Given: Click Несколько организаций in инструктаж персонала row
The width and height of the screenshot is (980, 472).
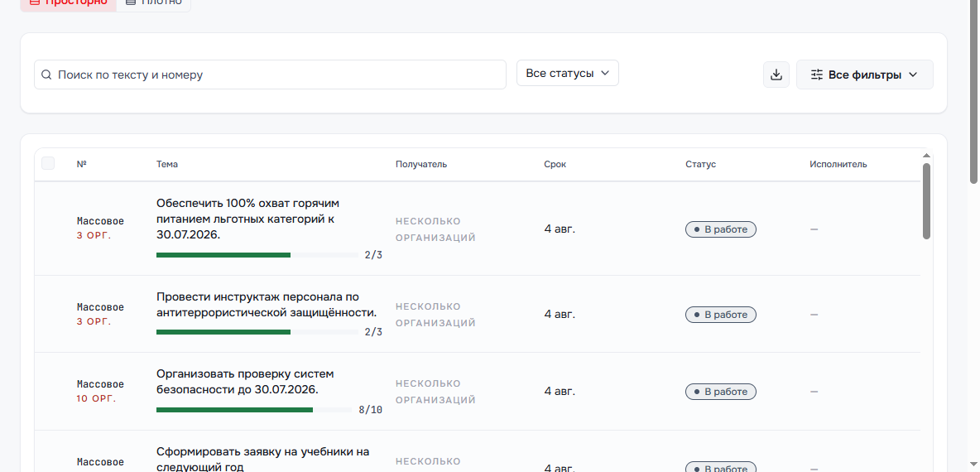Looking at the screenshot, I should click(x=435, y=315).
